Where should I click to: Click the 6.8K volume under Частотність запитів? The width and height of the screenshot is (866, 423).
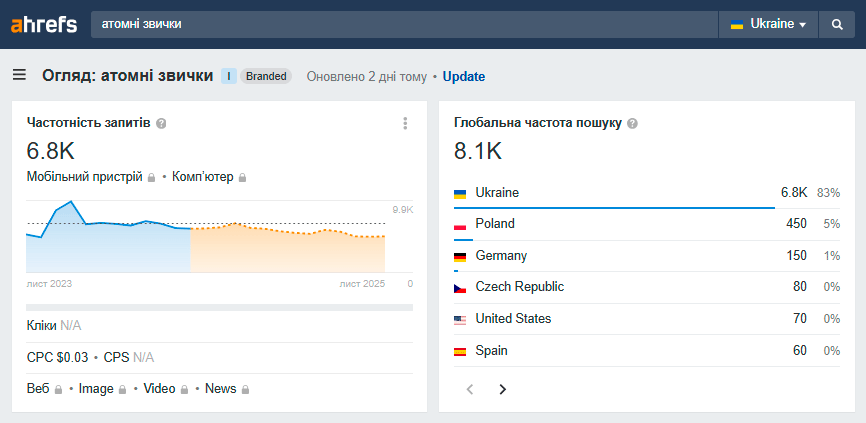point(50,151)
